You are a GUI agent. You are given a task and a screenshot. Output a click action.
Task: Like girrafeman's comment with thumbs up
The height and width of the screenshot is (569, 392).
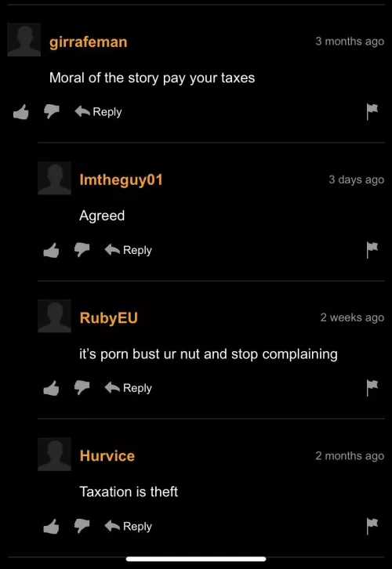pos(20,112)
